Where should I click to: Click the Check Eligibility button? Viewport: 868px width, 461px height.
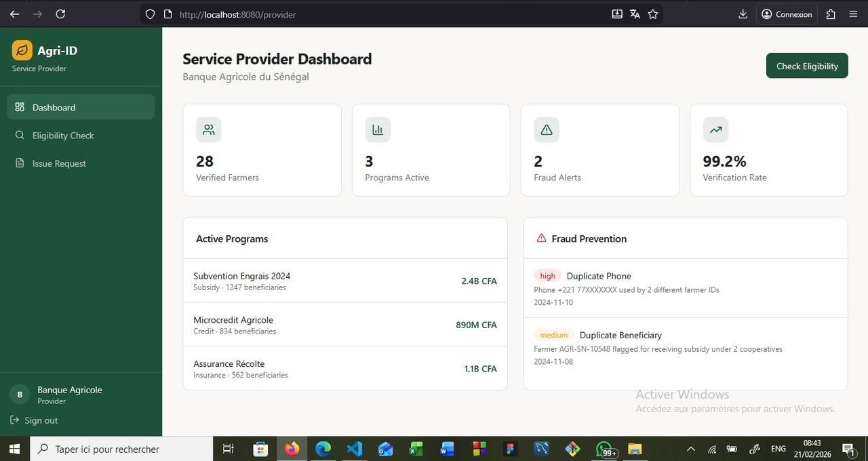[x=807, y=66]
